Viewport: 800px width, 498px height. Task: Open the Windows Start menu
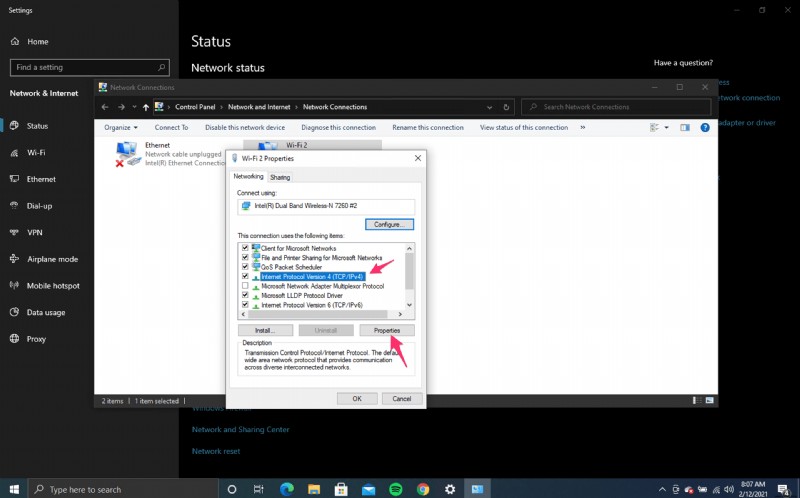click(x=14, y=489)
